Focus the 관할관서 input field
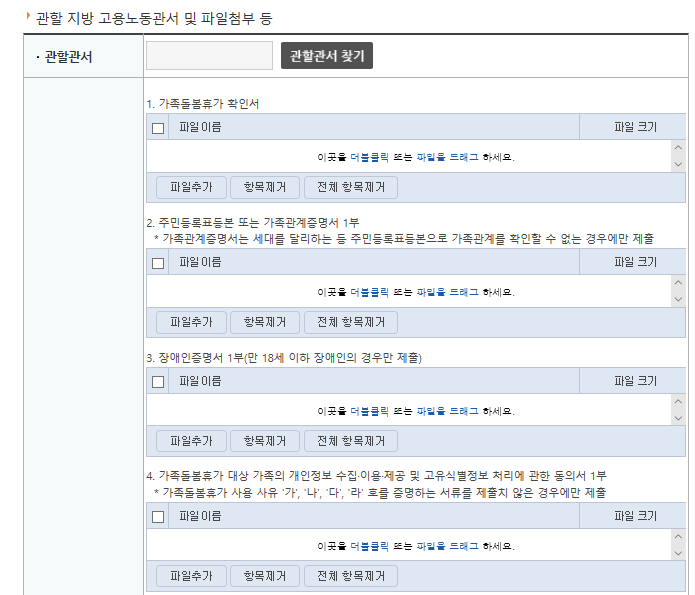Image resolution: width=695 pixels, height=595 pixels. pyautogui.click(x=209, y=55)
